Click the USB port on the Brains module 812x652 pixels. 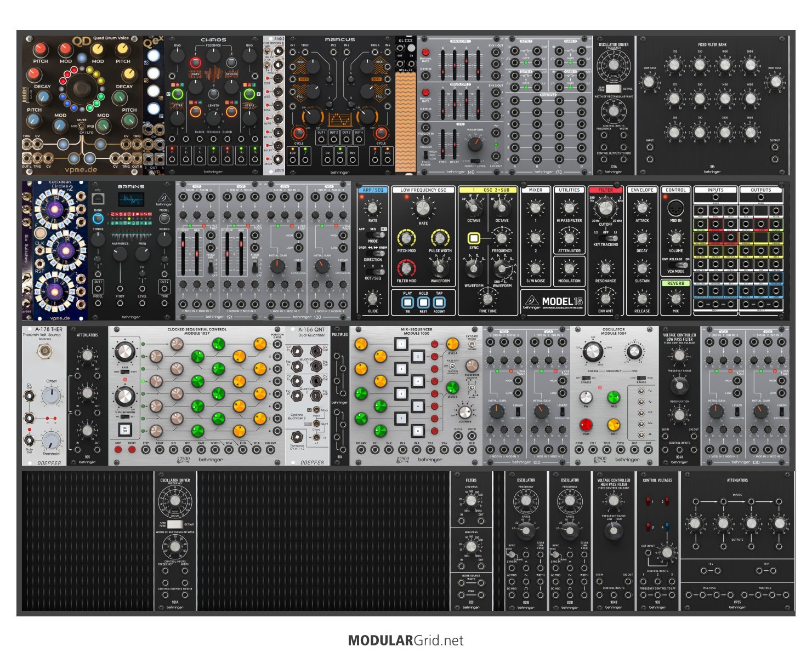point(98,198)
